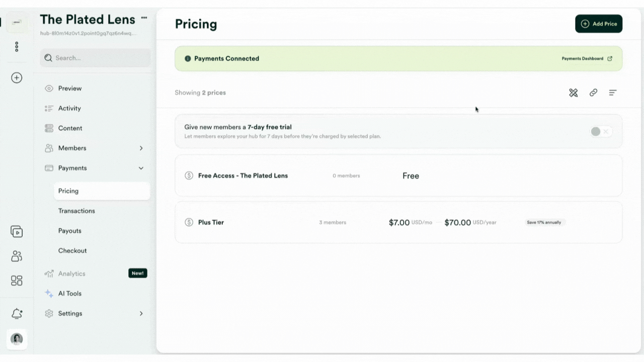Viewport: 644px width, 362px height.
Task: Open notifications bell icon
Action: pyautogui.click(x=17, y=314)
